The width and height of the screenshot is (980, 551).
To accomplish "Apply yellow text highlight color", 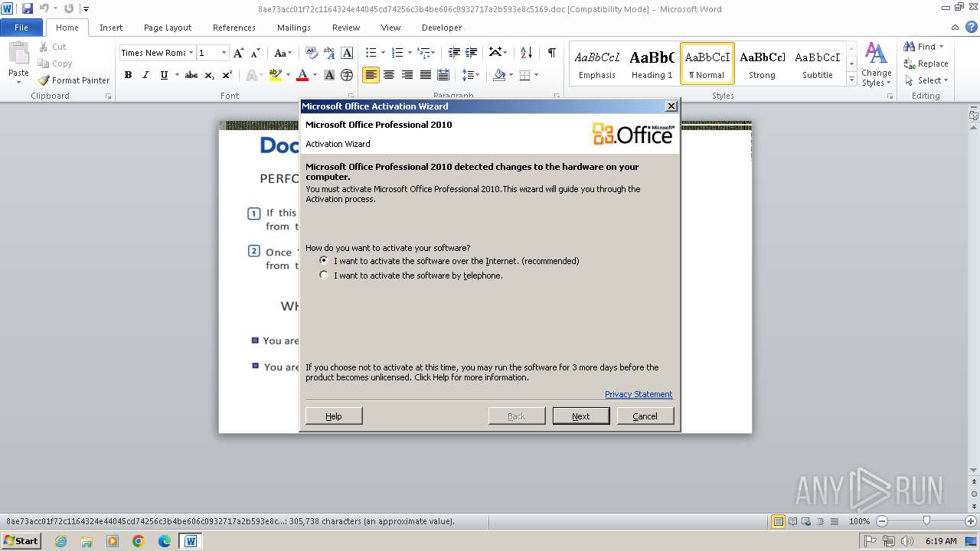I will click(276, 75).
